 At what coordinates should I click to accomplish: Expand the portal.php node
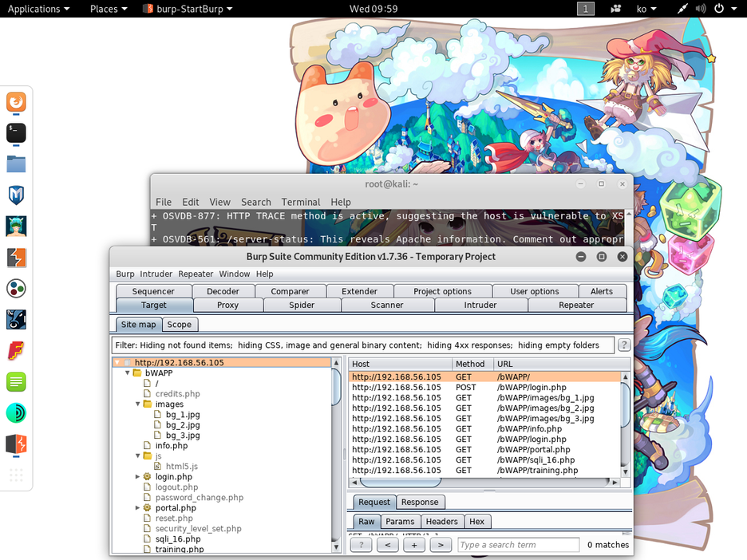click(138, 507)
